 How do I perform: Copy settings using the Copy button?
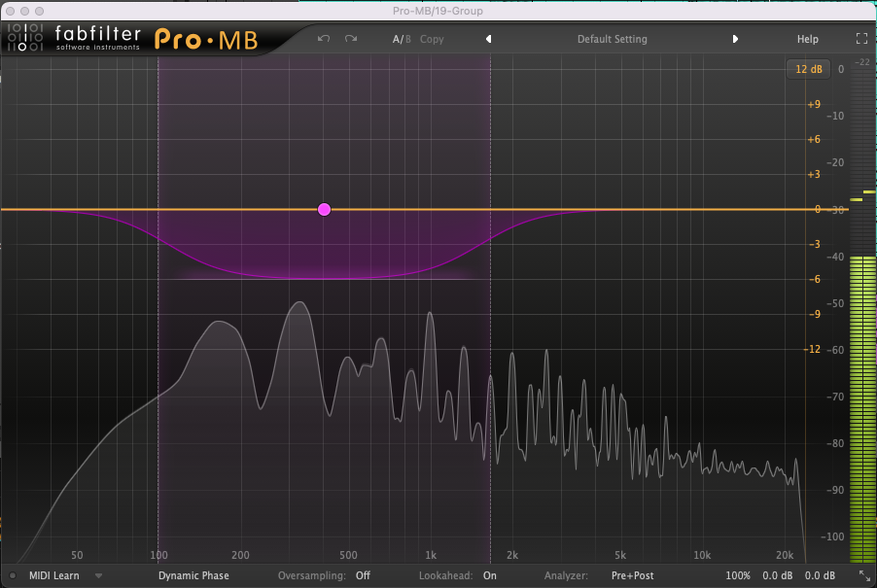click(432, 39)
